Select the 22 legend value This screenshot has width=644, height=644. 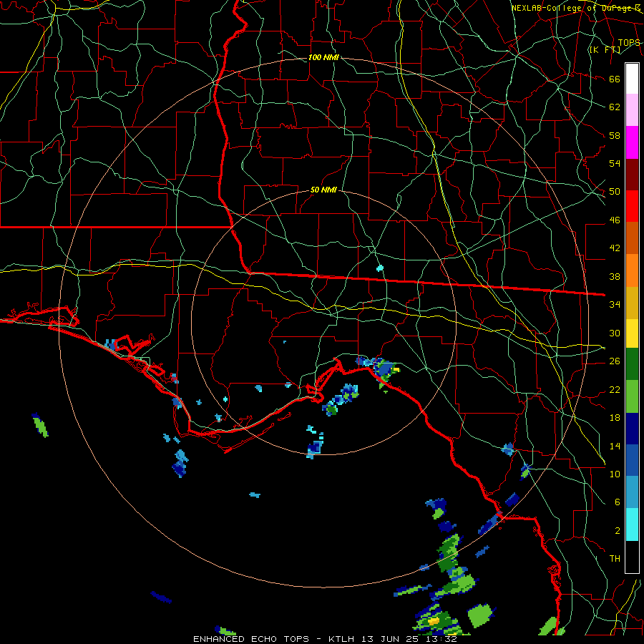pos(615,389)
